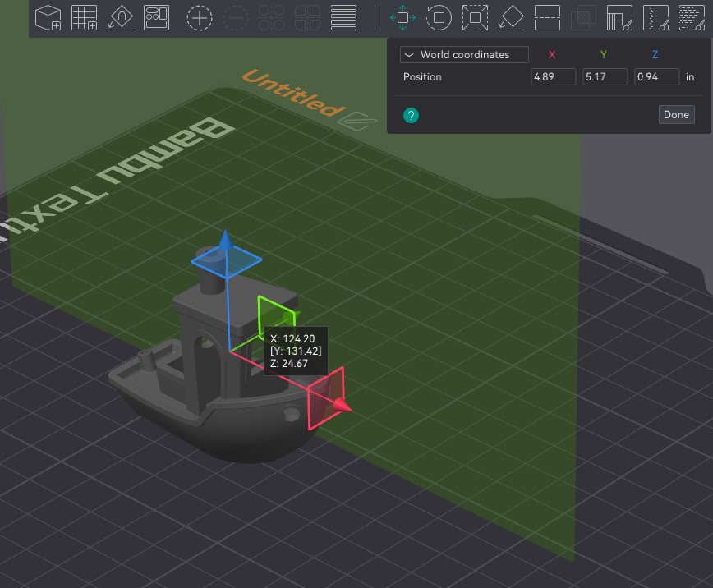The image size is (713, 588).
Task: Select the Rotate tool icon
Action: coord(439,18)
